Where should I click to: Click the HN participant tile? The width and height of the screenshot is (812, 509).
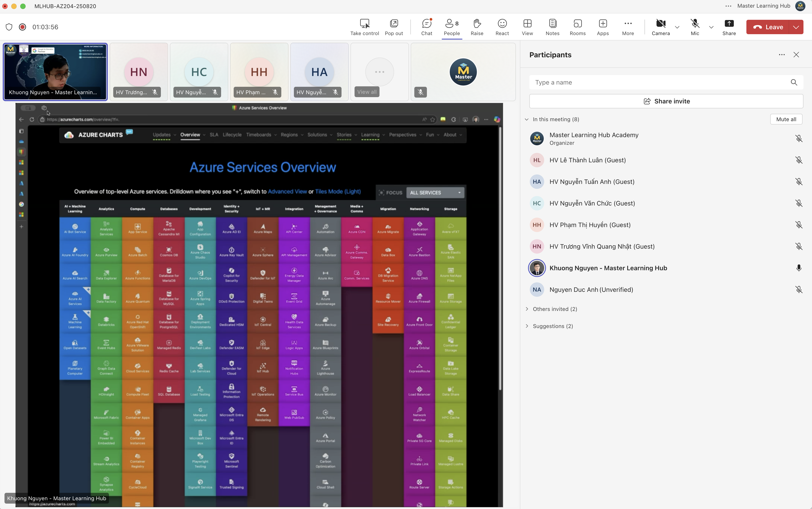[x=139, y=72]
